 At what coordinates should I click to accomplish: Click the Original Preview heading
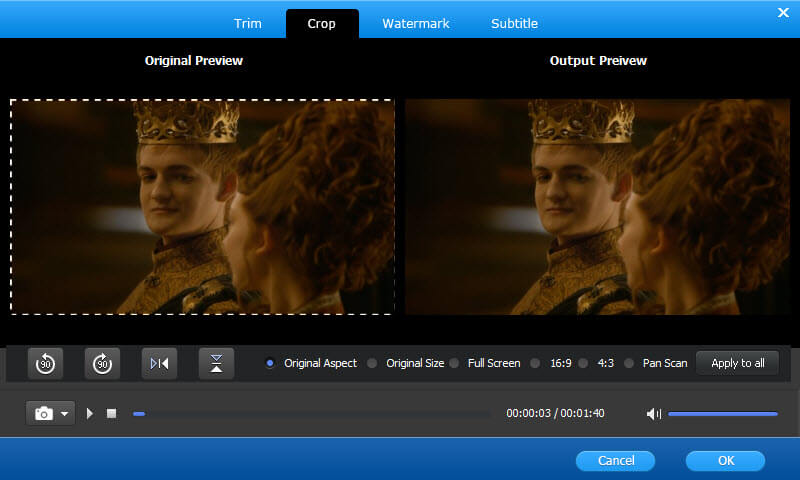[194, 61]
